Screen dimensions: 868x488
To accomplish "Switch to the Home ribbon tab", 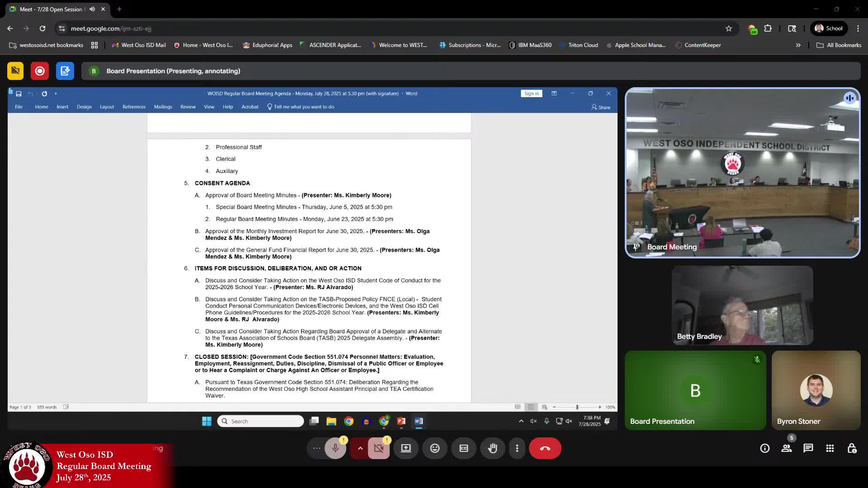I will coord(42,107).
